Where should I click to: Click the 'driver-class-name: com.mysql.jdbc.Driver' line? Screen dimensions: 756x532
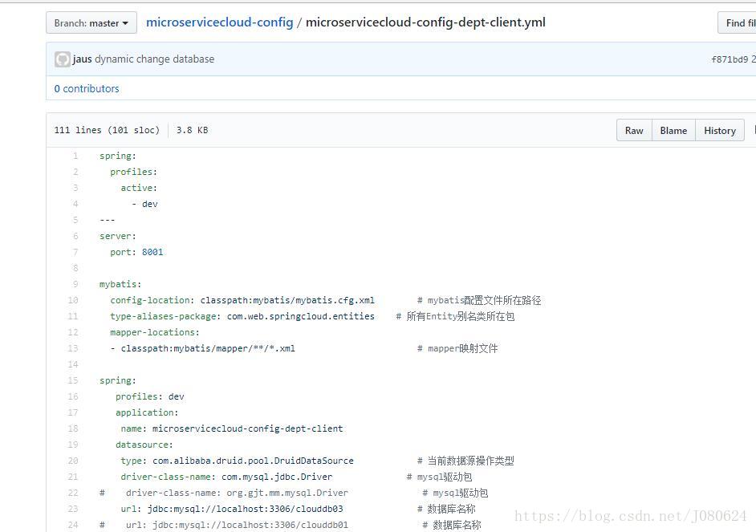[296, 477]
